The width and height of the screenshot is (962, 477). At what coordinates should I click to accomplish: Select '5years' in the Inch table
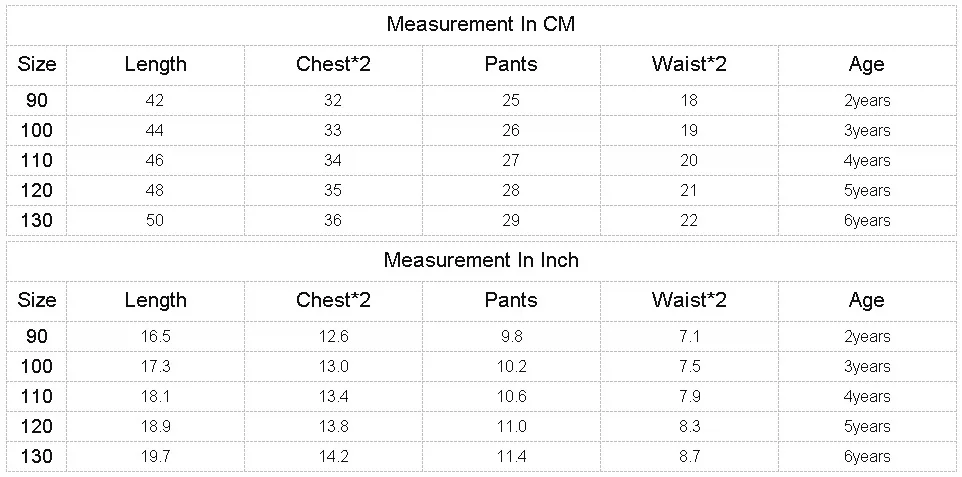[867, 426]
